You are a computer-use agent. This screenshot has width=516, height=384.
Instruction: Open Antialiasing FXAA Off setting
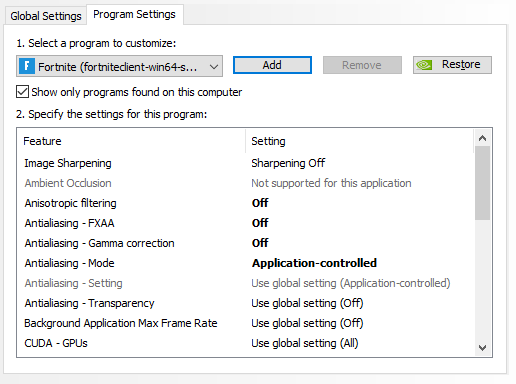260,223
